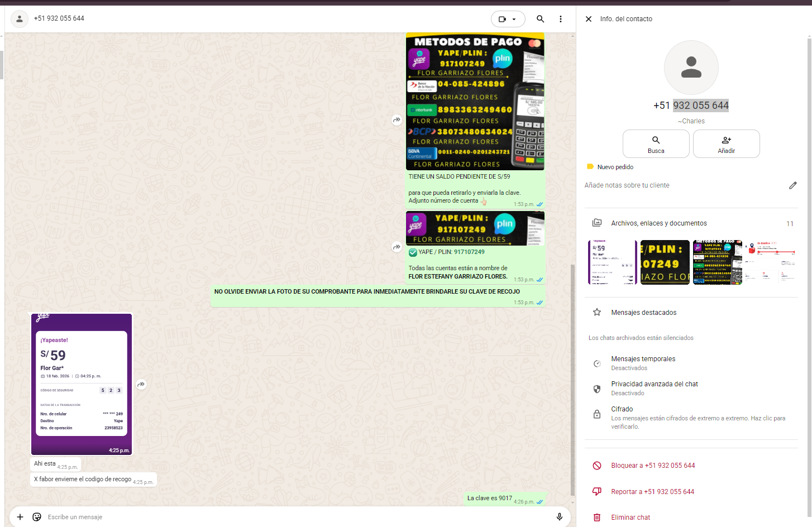Click the microphone voice message icon
This screenshot has height=527, width=812.
(x=559, y=517)
